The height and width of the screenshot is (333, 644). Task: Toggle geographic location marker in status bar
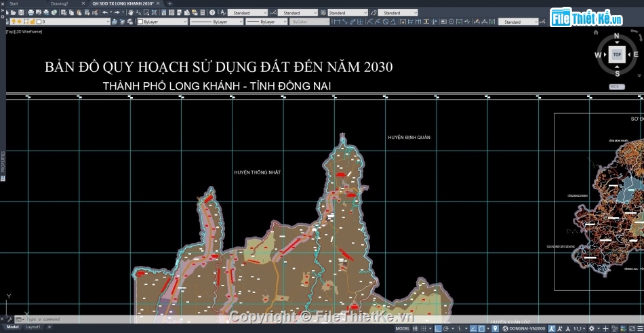point(496,328)
